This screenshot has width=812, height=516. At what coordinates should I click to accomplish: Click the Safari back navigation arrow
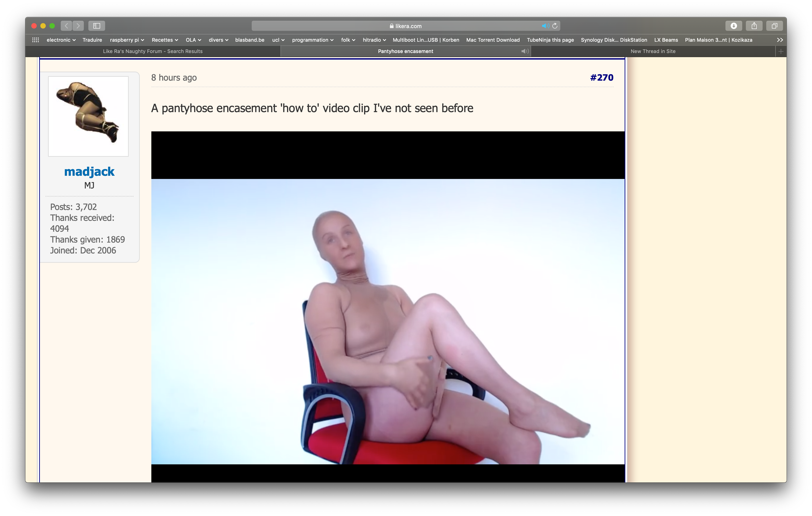66,26
